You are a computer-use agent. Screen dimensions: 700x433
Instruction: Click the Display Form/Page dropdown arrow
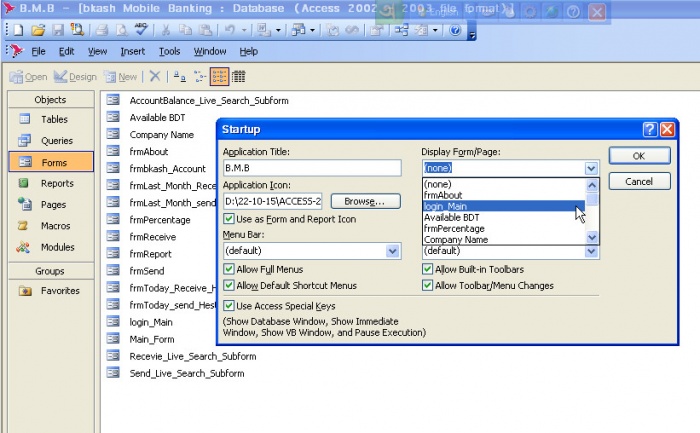point(591,169)
